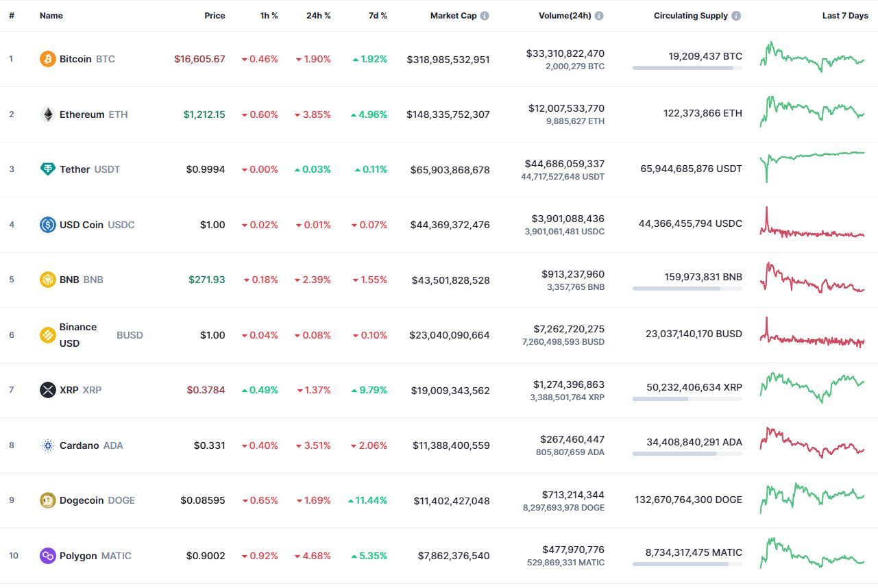The height and width of the screenshot is (588, 878).
Task: Click Bitcoin's circulating supply progress bar
Action: point(687,68)
